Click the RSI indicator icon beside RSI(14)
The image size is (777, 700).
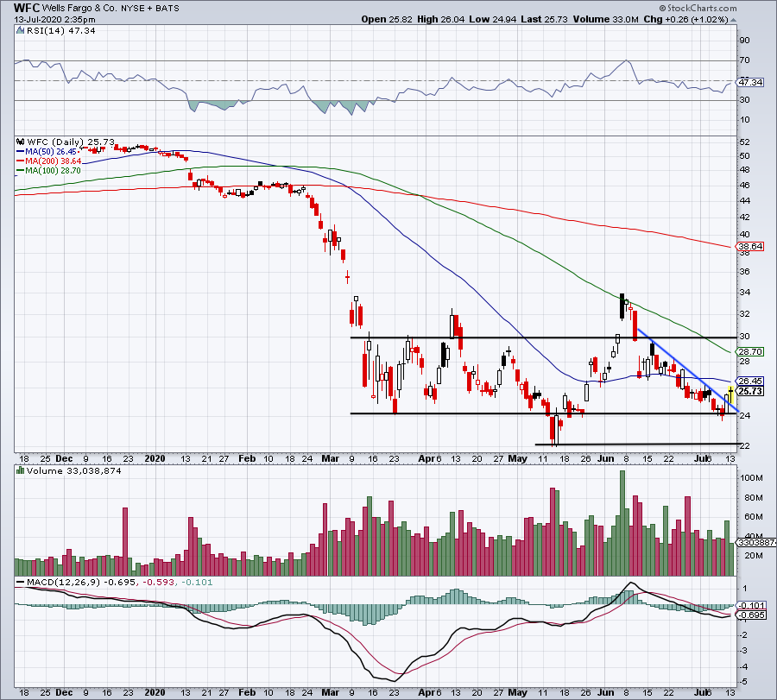21,31
